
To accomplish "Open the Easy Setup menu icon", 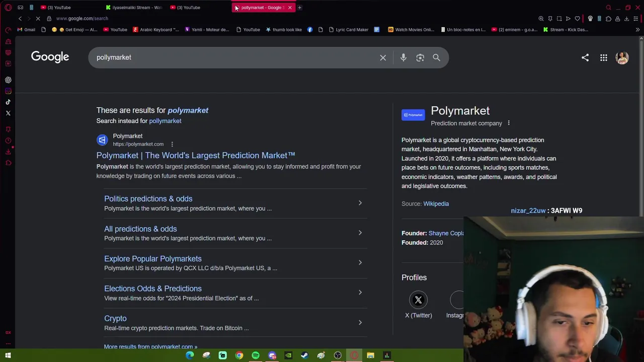I will pos(636,19).
